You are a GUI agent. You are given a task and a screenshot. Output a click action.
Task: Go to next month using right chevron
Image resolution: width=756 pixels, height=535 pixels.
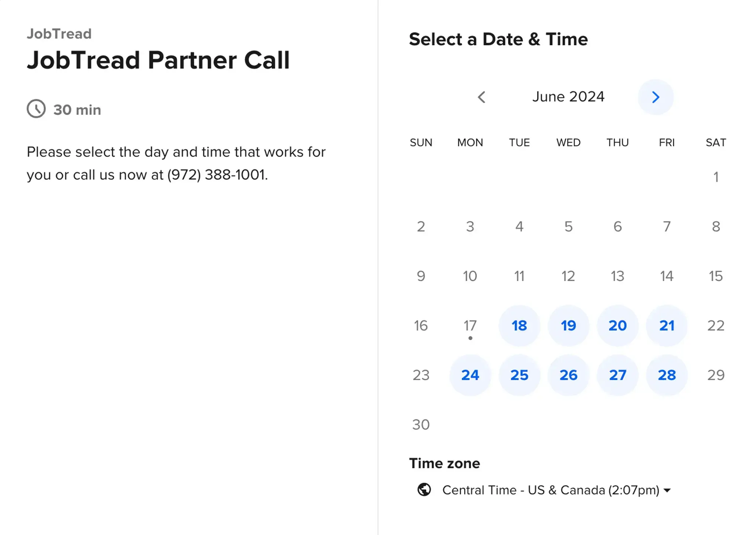coord(655,97)
